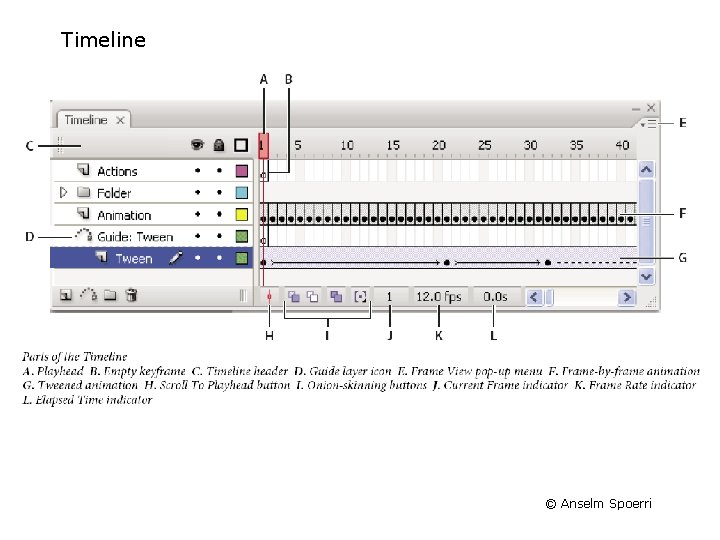Select the Tween layer name
This screenshot has height=540, width=720.
click(x=134, y=259)
